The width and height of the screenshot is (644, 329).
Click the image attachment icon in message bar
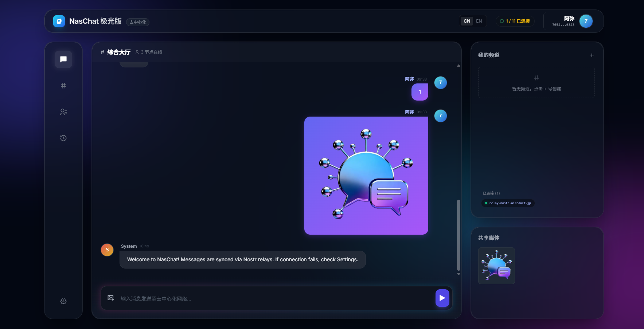(x=111, y=298)
